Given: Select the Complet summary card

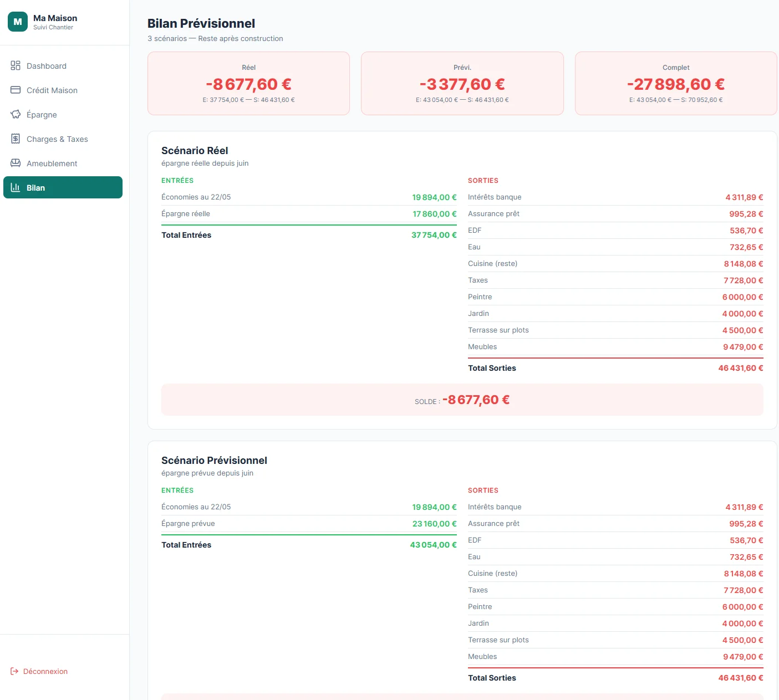Looking at the screenshot, I should pos(675,84).
